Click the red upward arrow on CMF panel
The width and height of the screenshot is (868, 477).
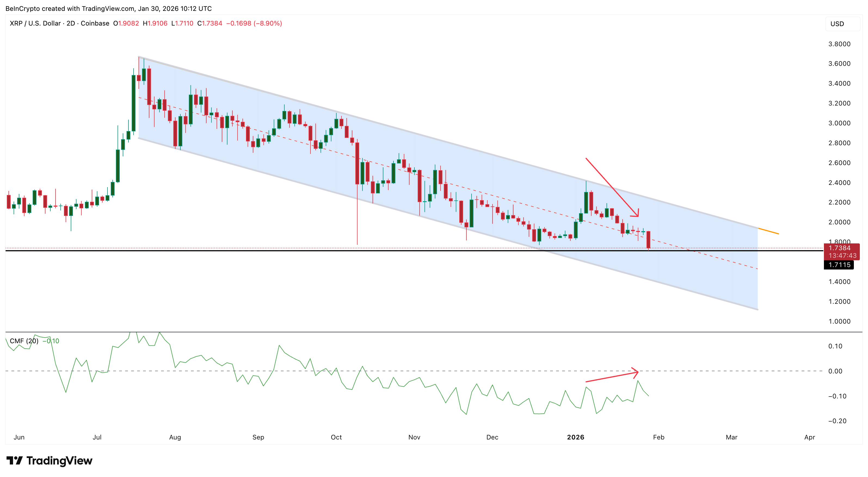tap(612, 377)
